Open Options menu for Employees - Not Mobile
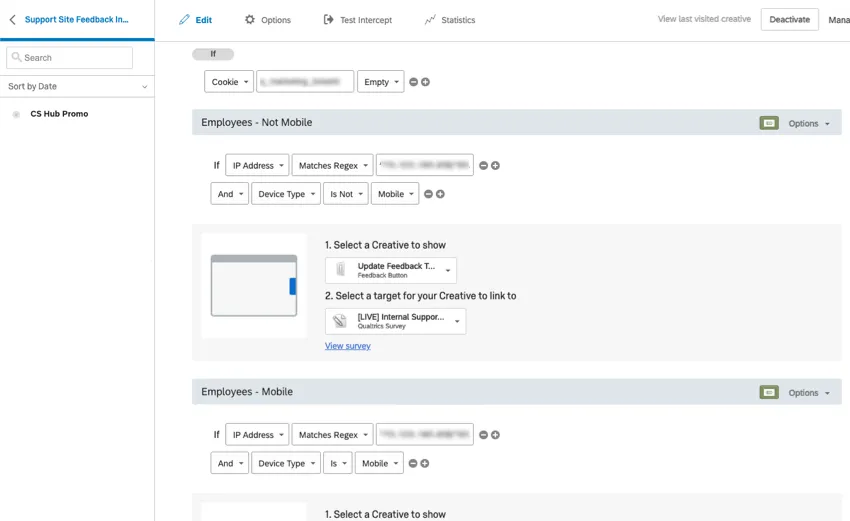 809,124
